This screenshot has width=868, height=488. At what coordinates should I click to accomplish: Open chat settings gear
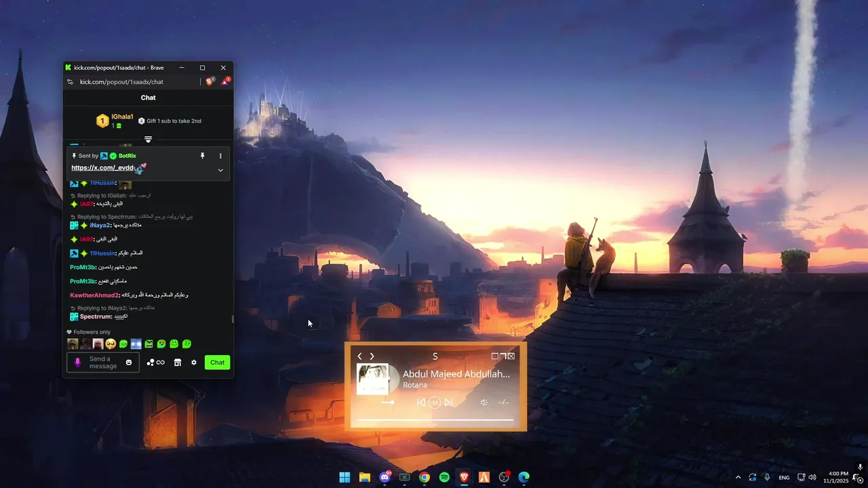pyautogui.click(x=194, y=363)
